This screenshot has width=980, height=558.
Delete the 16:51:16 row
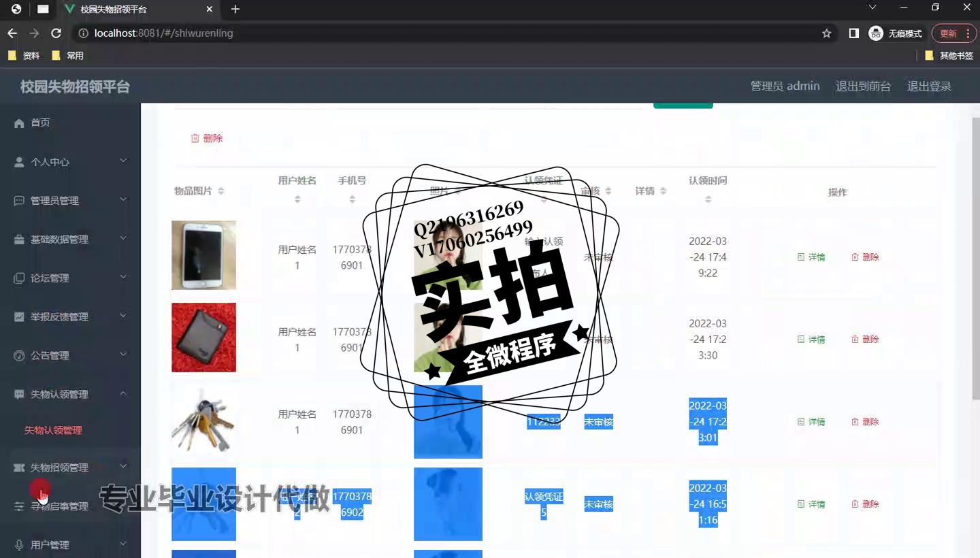865,504
